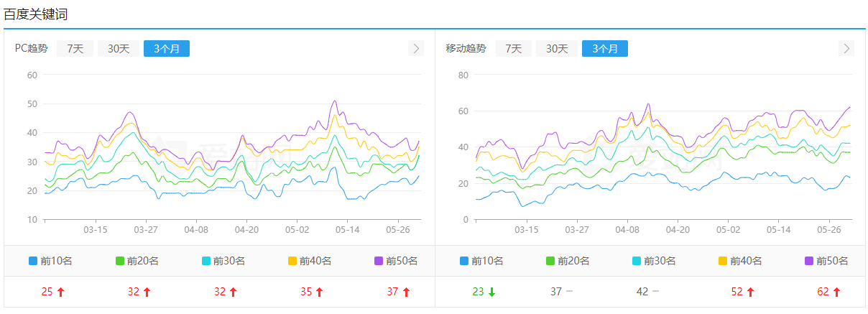Screen dimensions: 868x314
Task: Click purple 前50名 swatch in mobile chart
Action: coord(809,261)
